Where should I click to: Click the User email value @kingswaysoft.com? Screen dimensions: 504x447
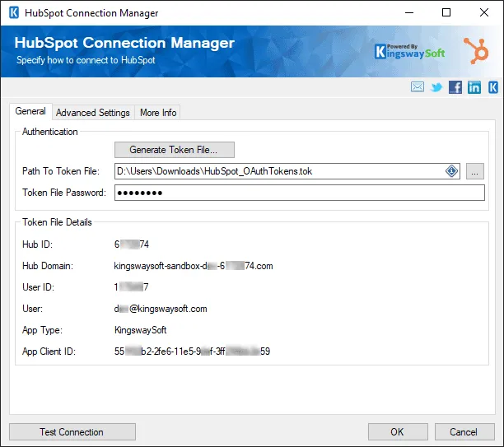[x=161, y=309]
